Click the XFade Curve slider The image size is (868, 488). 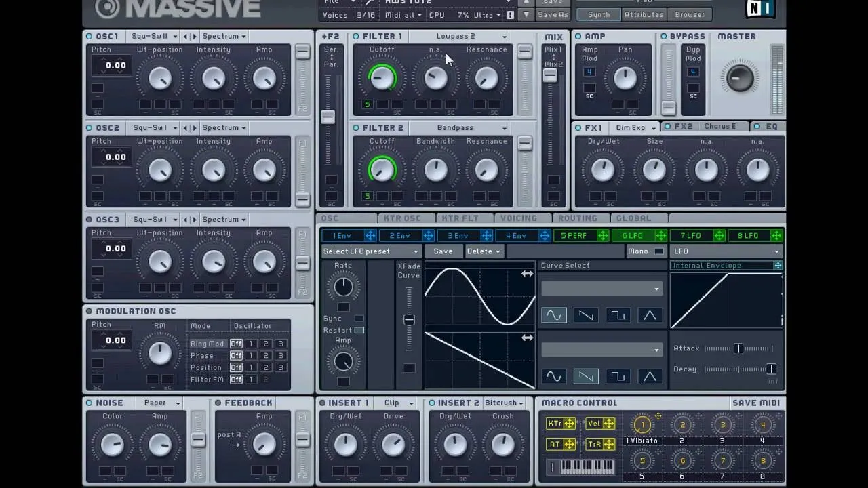(409, 319)
